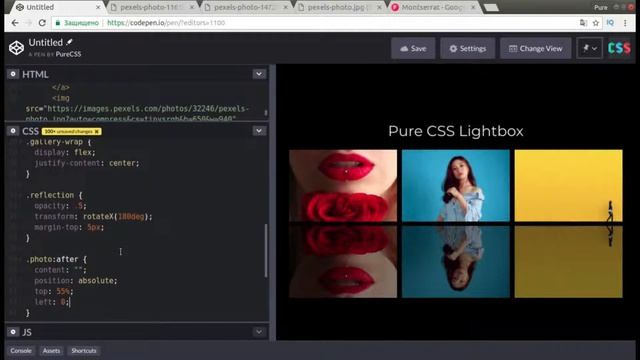Open the Chrome three-dot menu
Viewport: 640px width, 360px height.
[625, 23]
